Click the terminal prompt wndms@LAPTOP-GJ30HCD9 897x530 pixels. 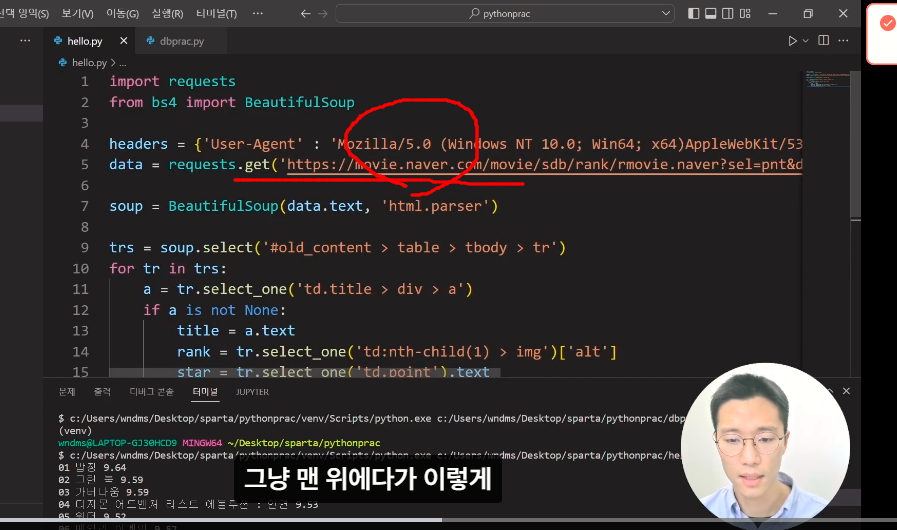coord(117,443)
